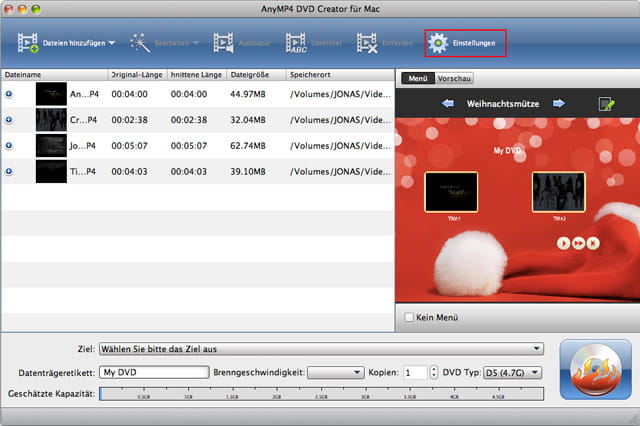Screen dimensions: 640x426
Task: Click the Speicherort path of Ti...P4 row
Action: (x=340, y=171)
